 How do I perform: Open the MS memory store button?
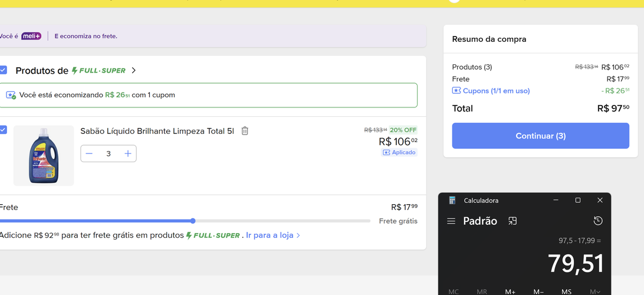(x=566, y=291)
